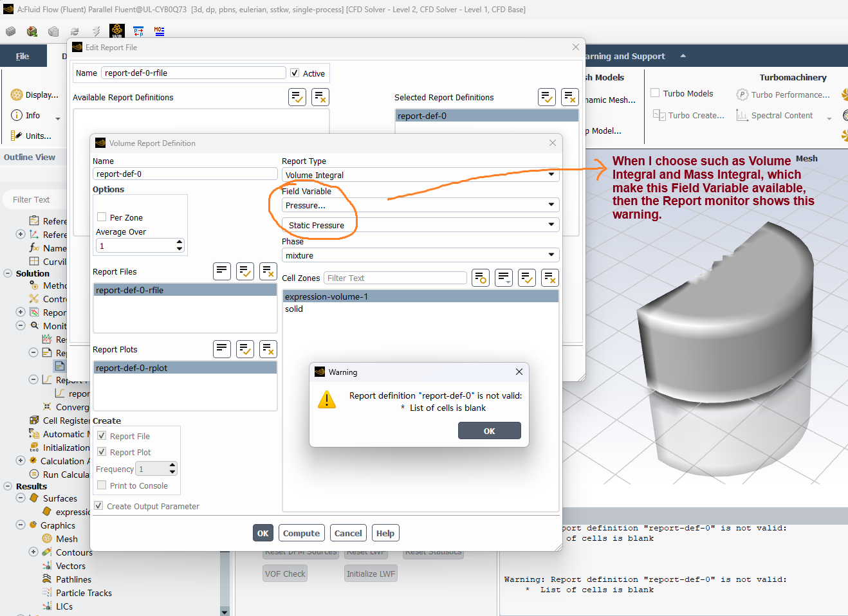Click the Cell Zones Filter Text field
848x616 pixels.
[395, 278]
